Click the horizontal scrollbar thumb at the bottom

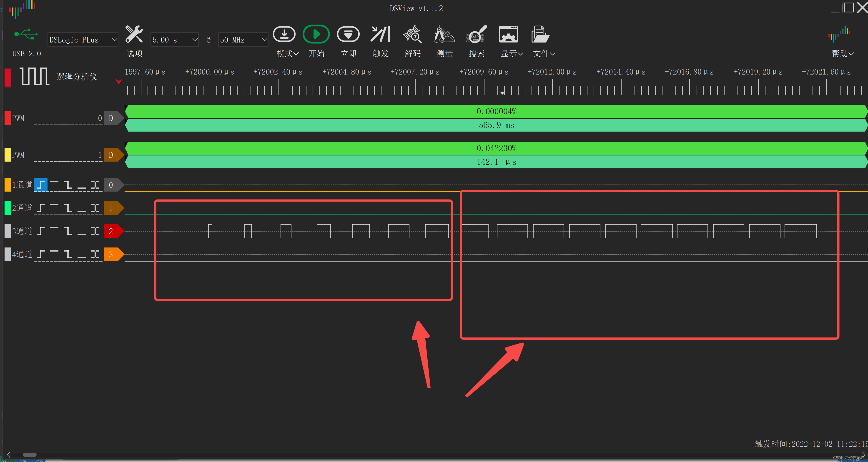point(30,454)
